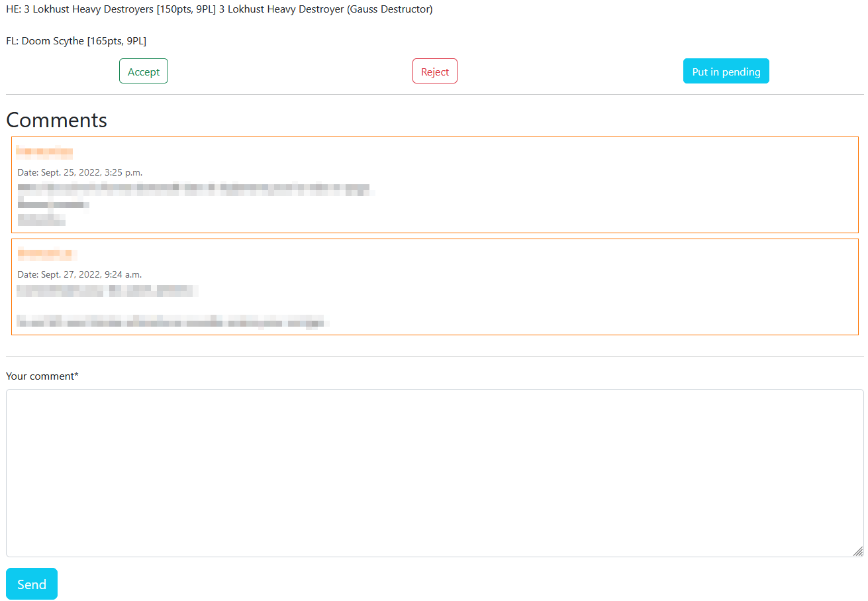
Task: Click the Comments heading
Action: (56, 120)
